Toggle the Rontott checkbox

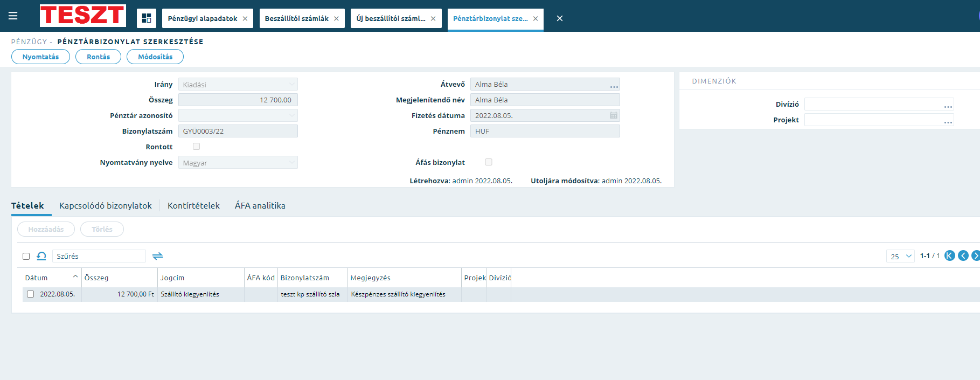point(197,147)
